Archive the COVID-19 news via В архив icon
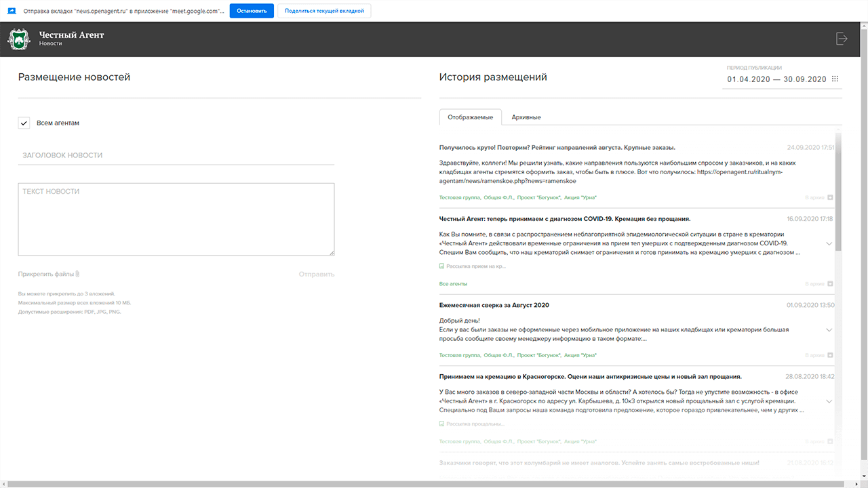This screenshot has height=488, width=868. coord(830,284)
